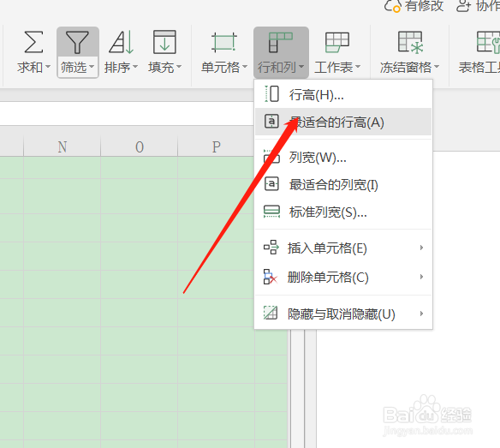500x448 pixels.
Task: Select 最适合的列宽(I) menu entry
Action: (343, 184)
